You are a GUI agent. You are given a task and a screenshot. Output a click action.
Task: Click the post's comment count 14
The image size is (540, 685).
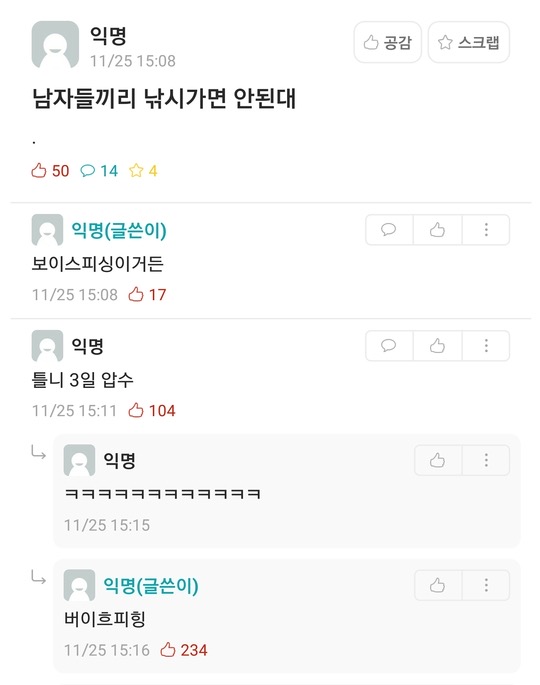tap(99, 170)
